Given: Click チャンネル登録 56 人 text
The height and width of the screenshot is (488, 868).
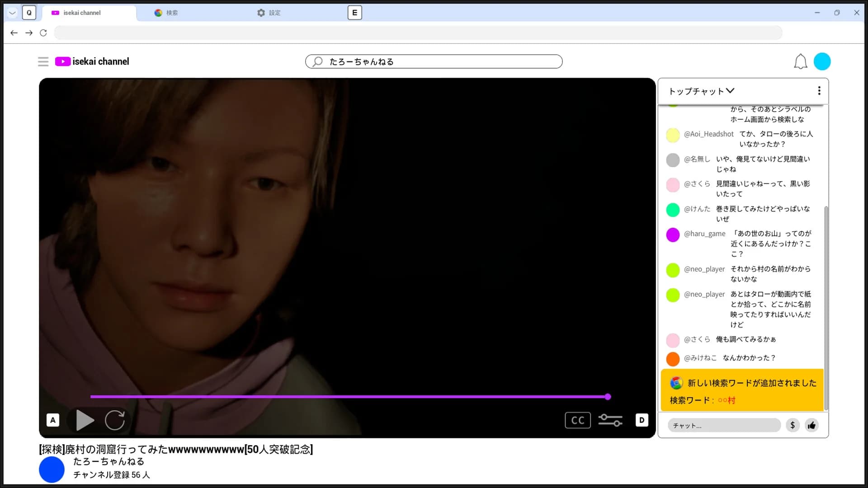Looking at the screenshot, I should click(x=111, y=475).
